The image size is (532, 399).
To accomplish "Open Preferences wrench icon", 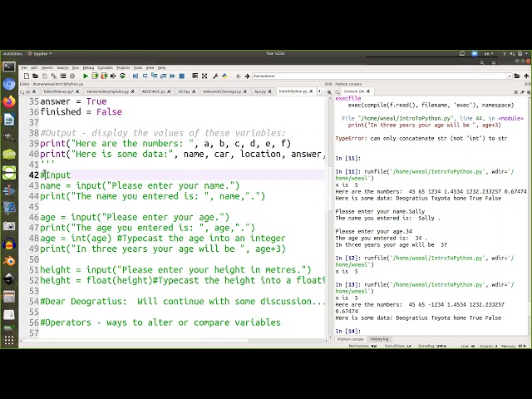I will click(x=215, y=76).
